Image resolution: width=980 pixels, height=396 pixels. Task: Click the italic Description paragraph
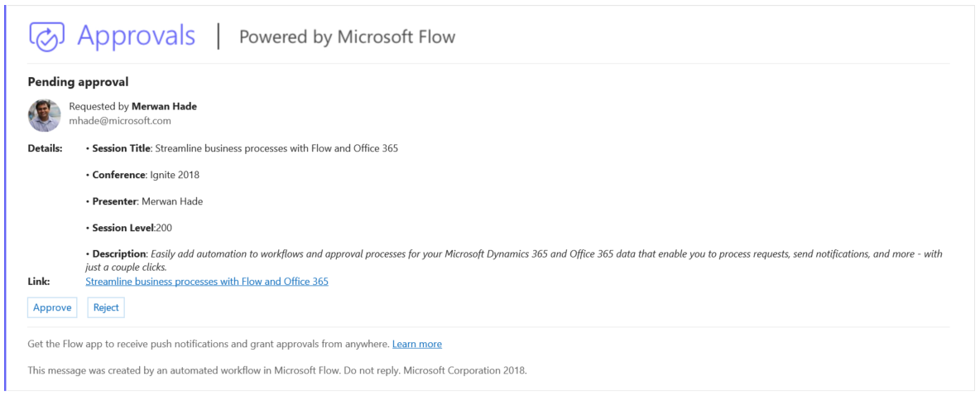point(513,254)
